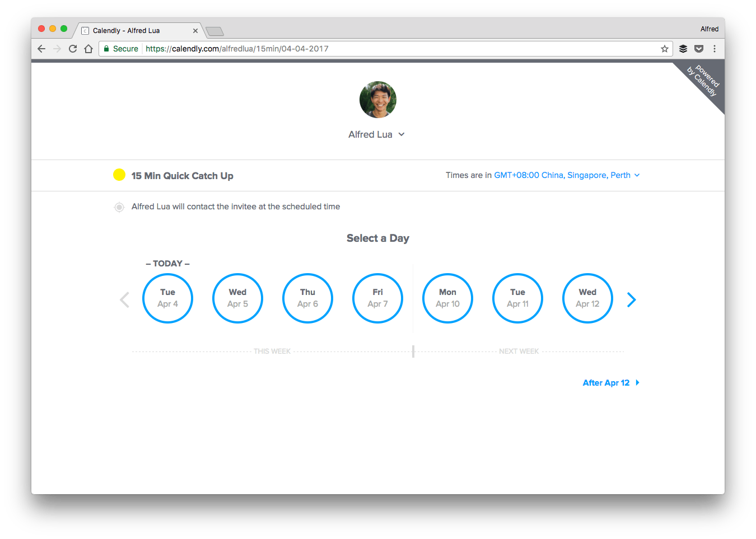Open Chrome's three-dot menu
The width and height of the screenshot is (756, 539).
715,49
